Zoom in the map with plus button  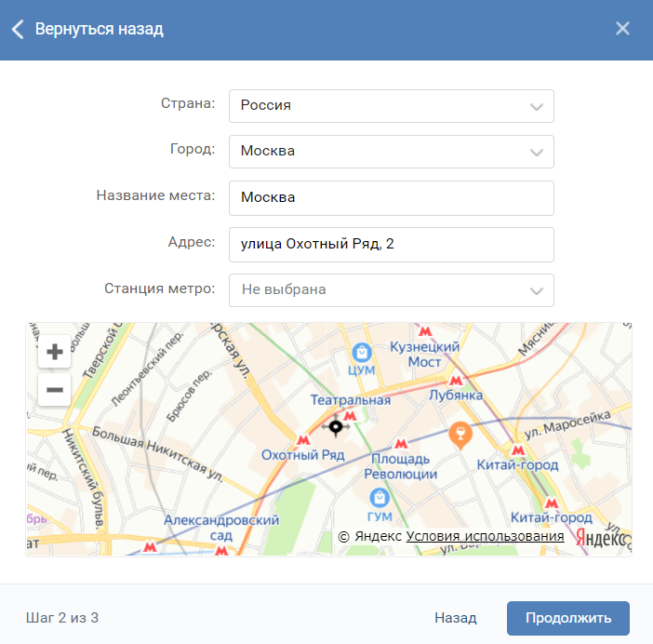tap(55, 352)
